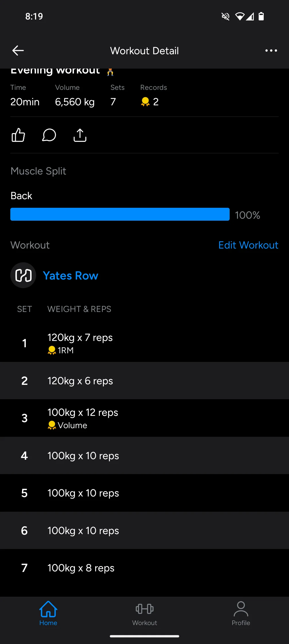The height and width of the screenshot is (644, 289).
Task: Tap the battery icon in status bar
Action: (261, 16)
